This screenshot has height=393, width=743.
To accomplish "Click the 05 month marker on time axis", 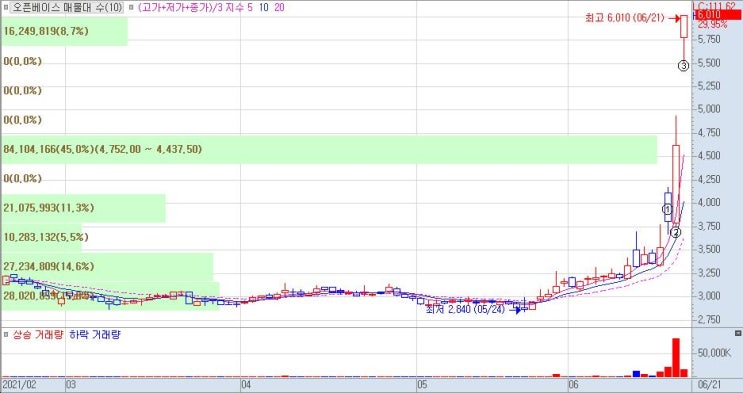I will [422, 384].
